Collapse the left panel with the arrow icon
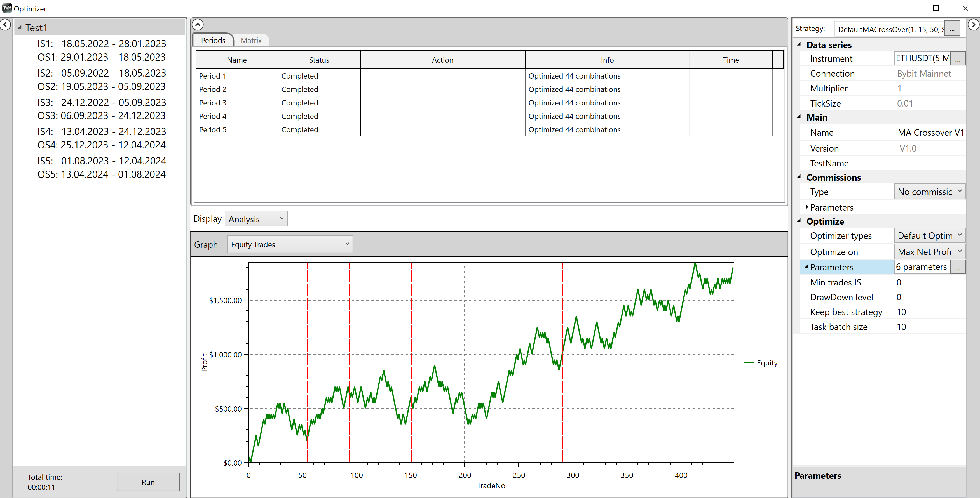The width and height of the screenshot is (980, 498). pyautogui.click(x=5, y=25)
